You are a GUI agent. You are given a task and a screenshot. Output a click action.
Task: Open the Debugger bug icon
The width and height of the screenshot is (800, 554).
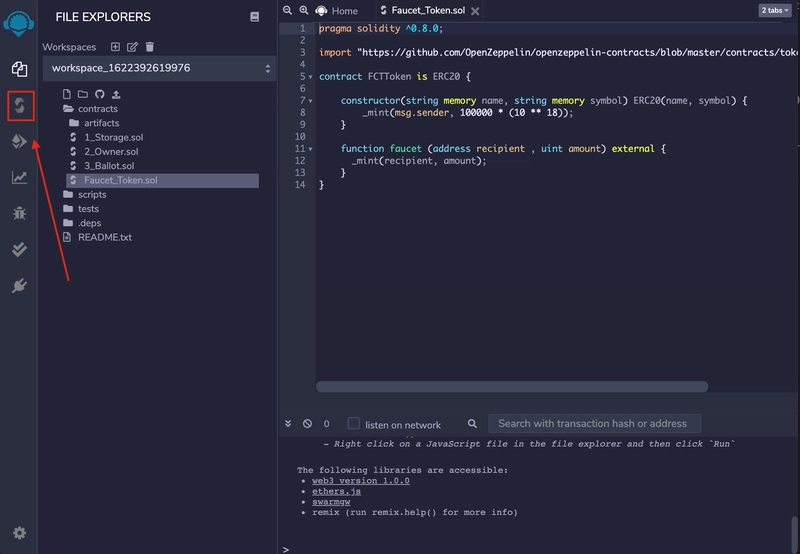(19, 213)
